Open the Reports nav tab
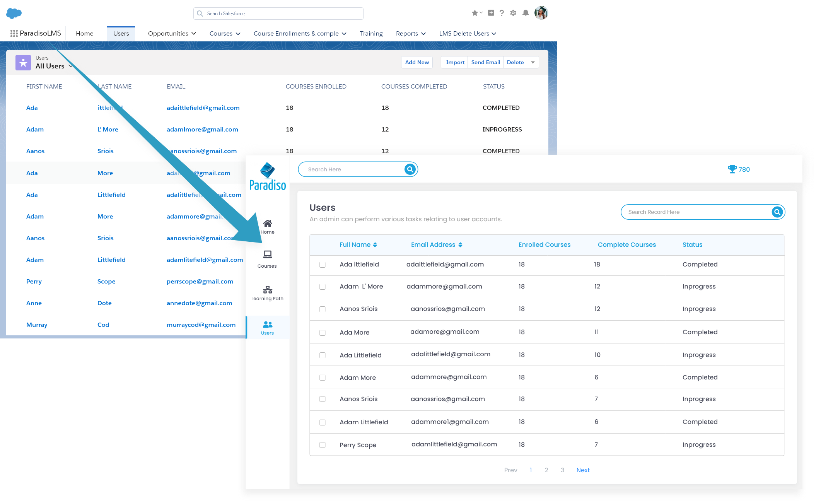The height and width of the screenshot is (504, 821). point(407,34)
